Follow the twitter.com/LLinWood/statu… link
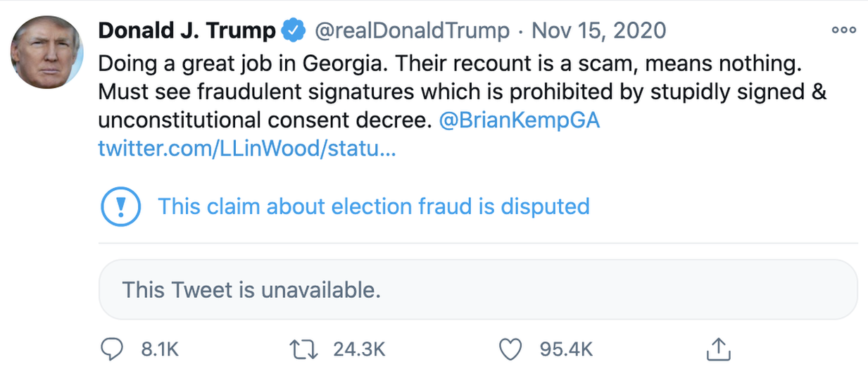This screenshot has height=376, width=868. pyautogui.click(x=247, y=149)
